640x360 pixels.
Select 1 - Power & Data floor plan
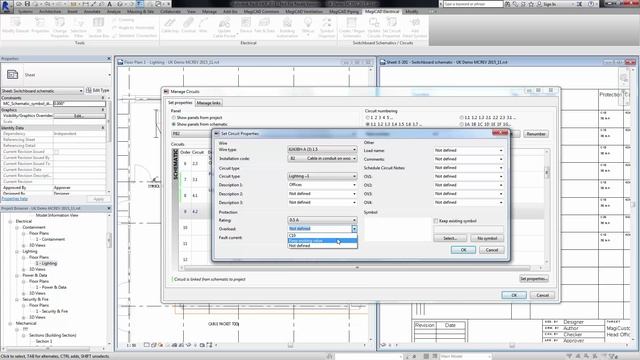click(x=51, y=287)
